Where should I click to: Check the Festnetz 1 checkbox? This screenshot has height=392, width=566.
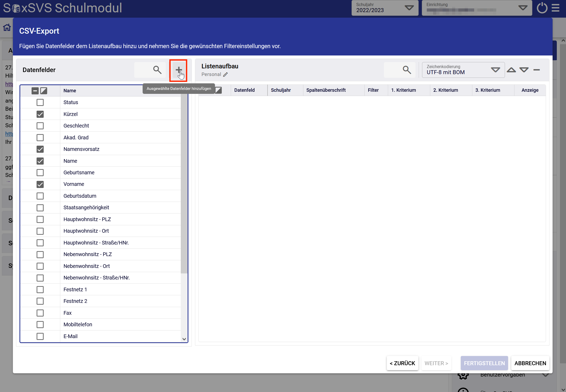(x=40, y=289)
